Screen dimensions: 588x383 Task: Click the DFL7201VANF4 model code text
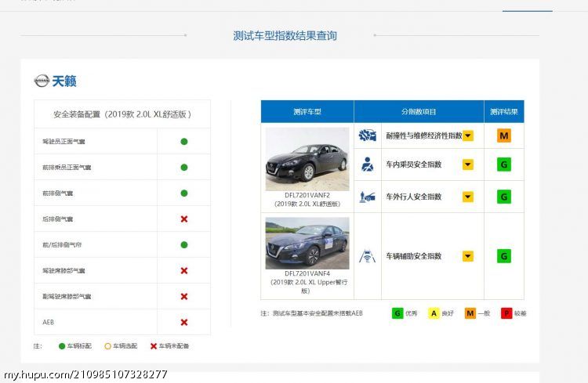[x=307, y=273]
